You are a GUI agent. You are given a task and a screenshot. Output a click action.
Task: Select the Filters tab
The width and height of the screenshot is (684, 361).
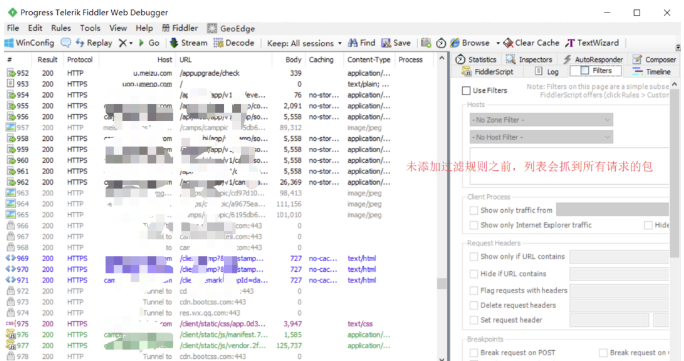point(596,71)
